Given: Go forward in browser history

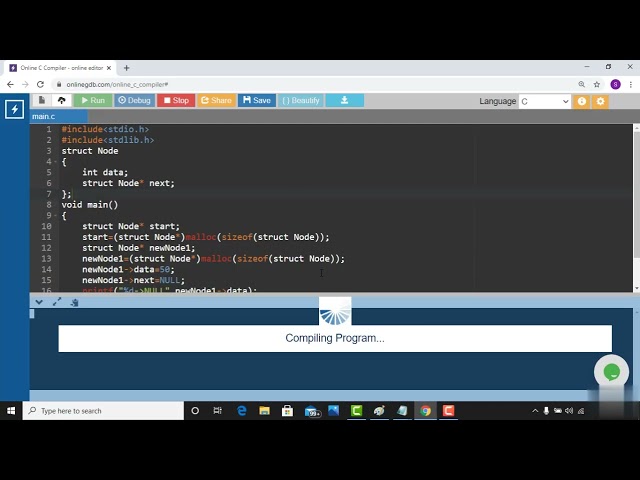Looking at the screenshot, I should pos(25,84).
